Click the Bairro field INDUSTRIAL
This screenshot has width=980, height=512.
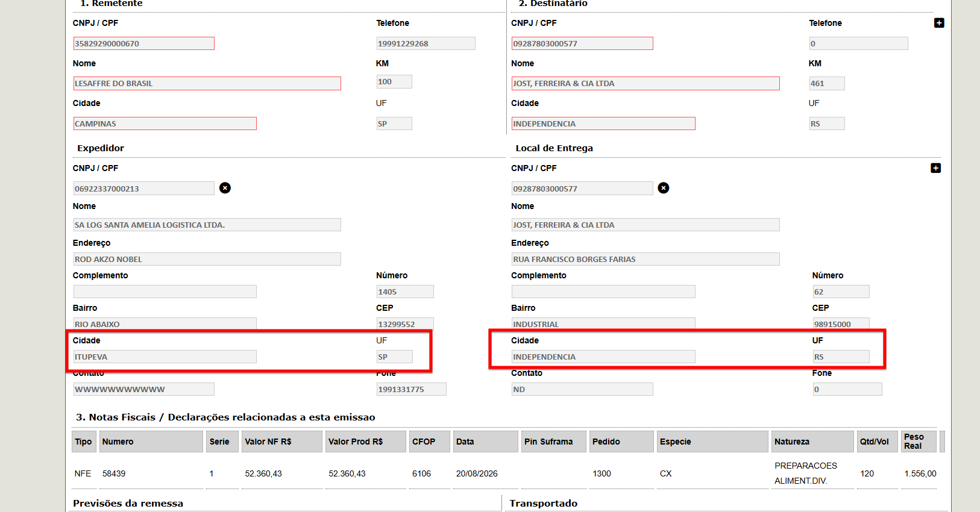tap(603, 323)
